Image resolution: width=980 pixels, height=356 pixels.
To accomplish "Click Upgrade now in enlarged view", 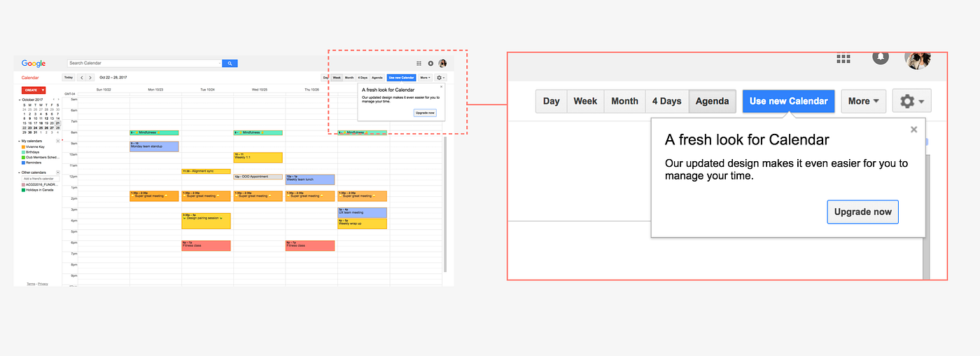I will click(863, 212).
